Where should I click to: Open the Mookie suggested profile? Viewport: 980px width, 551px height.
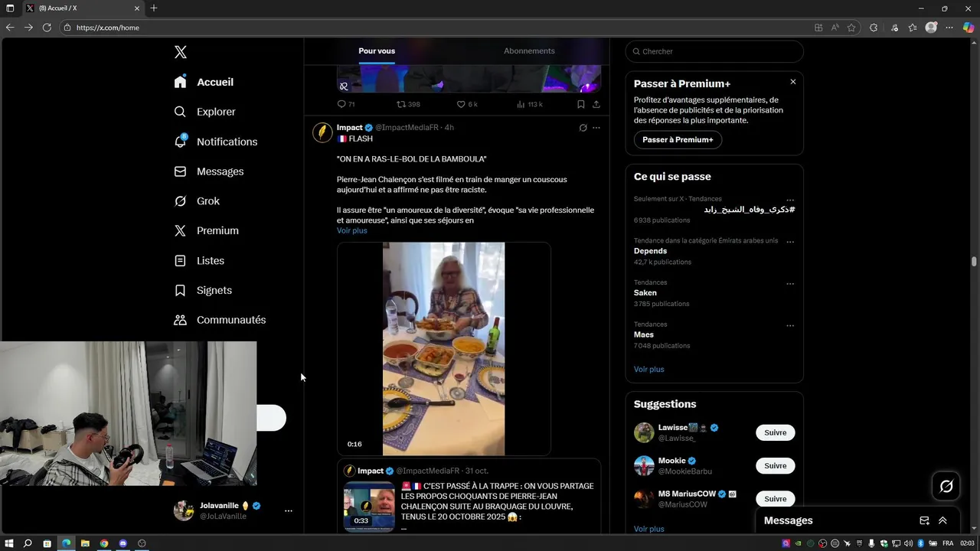(671, 461)
